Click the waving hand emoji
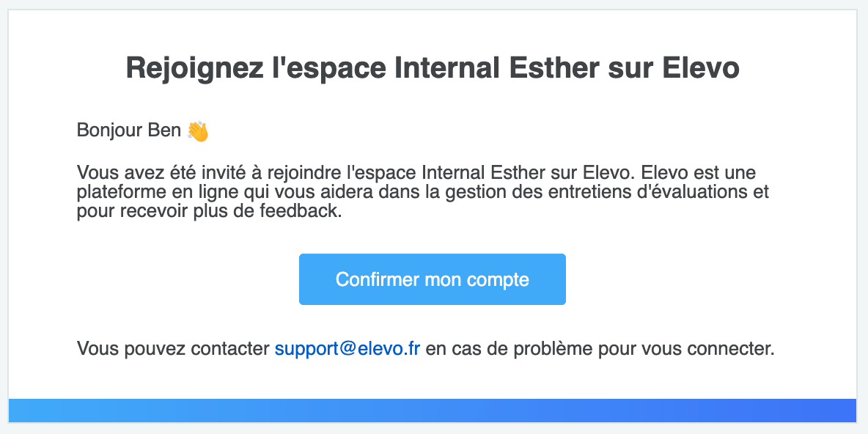 (x=198, y=131)
